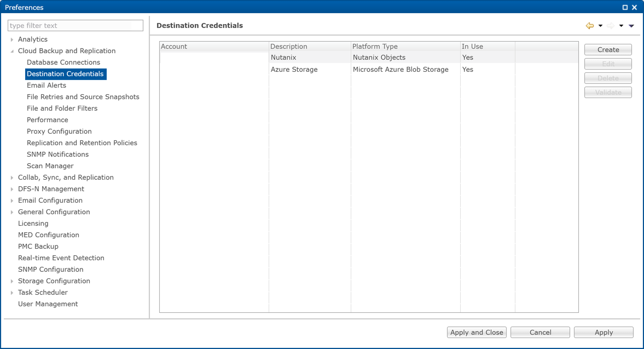Expand the DFS-N Management node
The image size is (644, 349).
12,189
